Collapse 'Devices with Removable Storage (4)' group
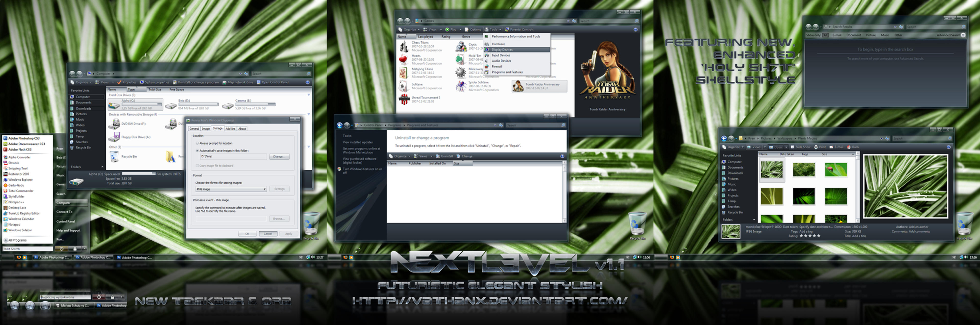Screen dimensions: 980x325 coord(309,115)
